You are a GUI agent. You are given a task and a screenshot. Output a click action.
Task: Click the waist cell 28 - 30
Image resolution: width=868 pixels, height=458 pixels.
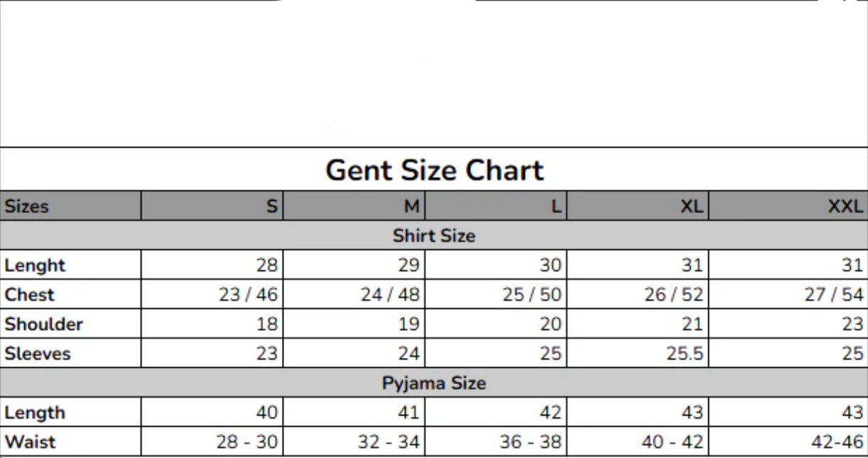pyautogui.click(x=247, y=442)
